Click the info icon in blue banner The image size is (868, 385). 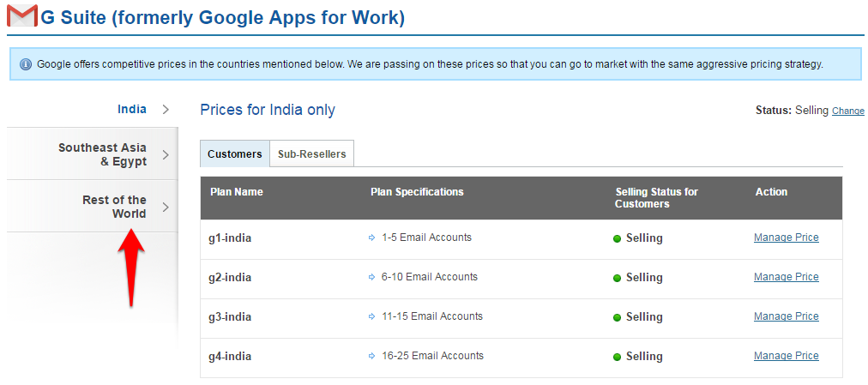(26, 65)
